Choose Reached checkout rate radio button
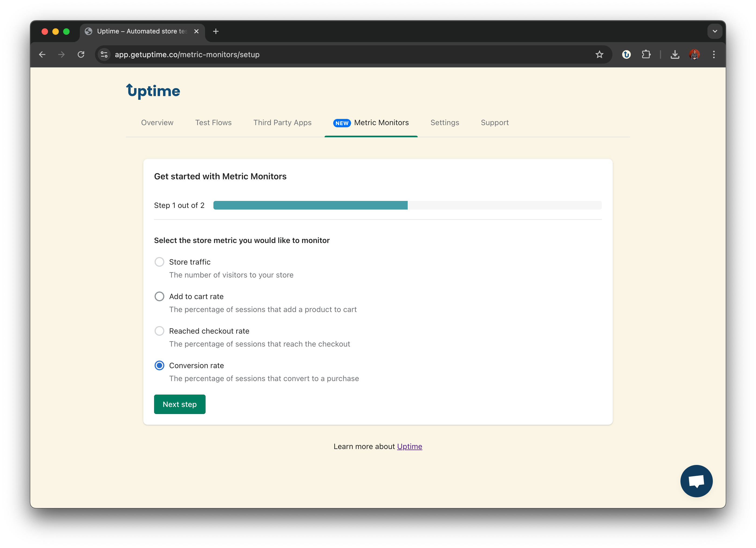Screen dimensions: 756x548 [x=159, y=331]
